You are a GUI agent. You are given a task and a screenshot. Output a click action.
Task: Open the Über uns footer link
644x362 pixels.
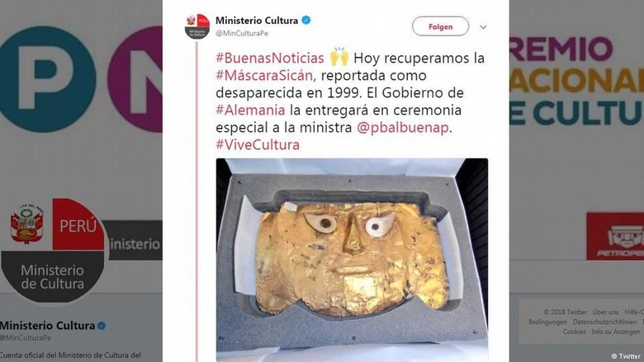pyautogui.click(x=605, y=312)
